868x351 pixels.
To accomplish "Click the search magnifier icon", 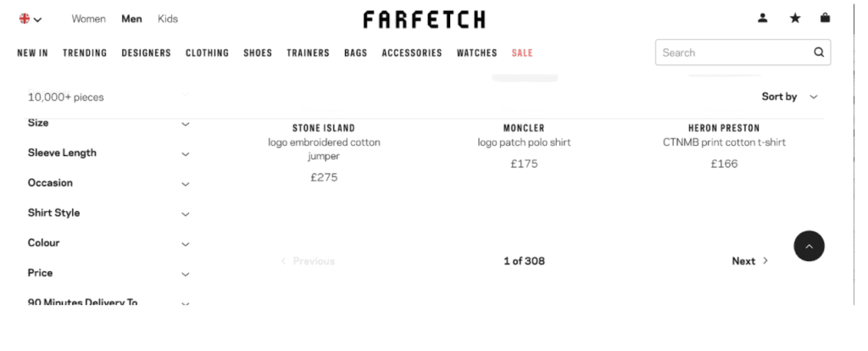I will tap(819, 53).
